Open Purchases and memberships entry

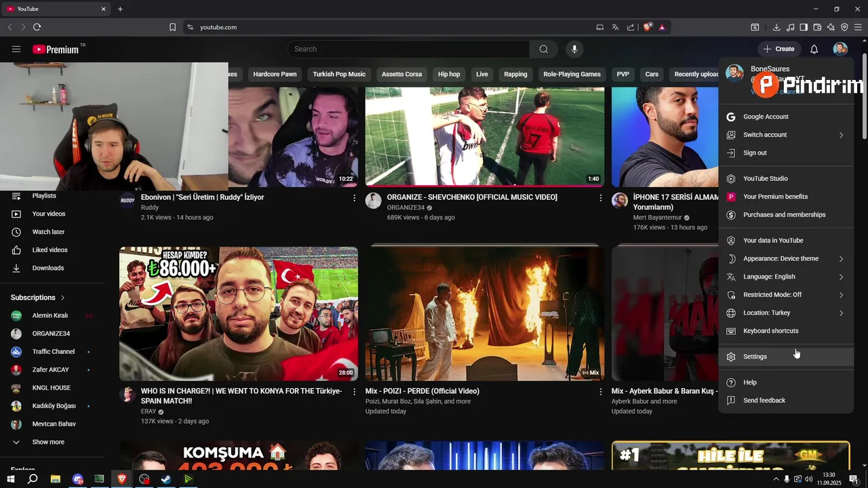click(x=786, y=215)
